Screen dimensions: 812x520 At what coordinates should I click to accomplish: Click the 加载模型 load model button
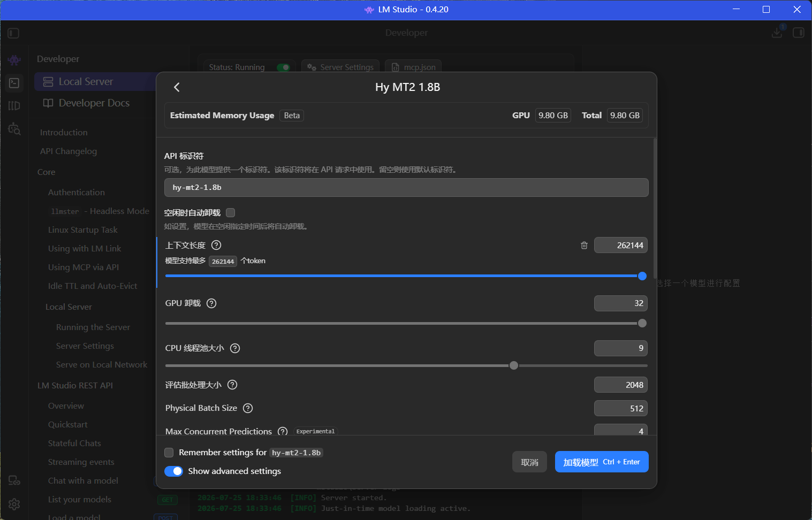(602, 462)
